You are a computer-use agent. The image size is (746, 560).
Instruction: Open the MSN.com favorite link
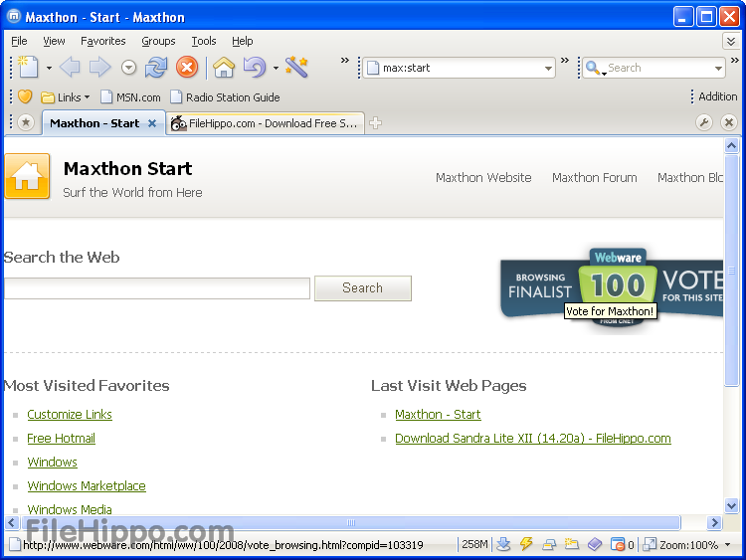131,97
